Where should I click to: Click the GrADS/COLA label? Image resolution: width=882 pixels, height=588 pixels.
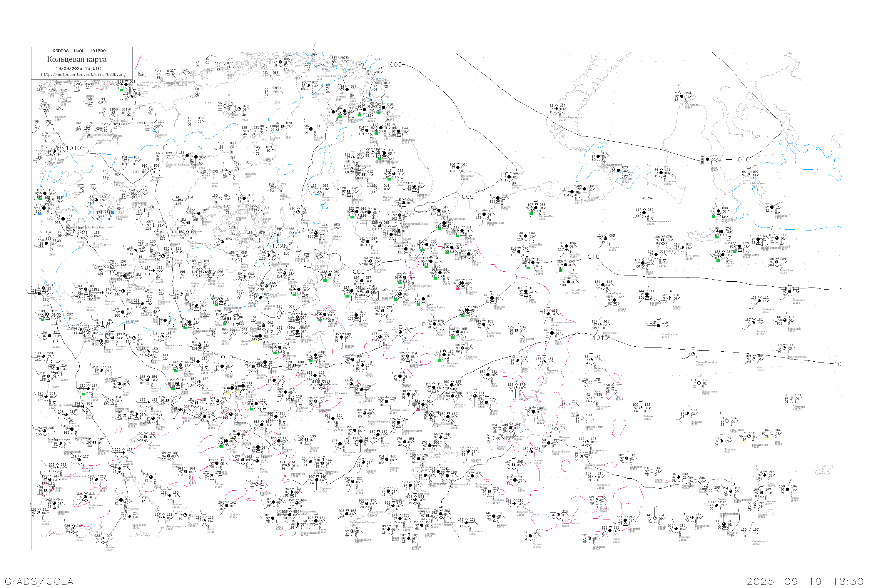pyautogui.click(x=39, y=581)
